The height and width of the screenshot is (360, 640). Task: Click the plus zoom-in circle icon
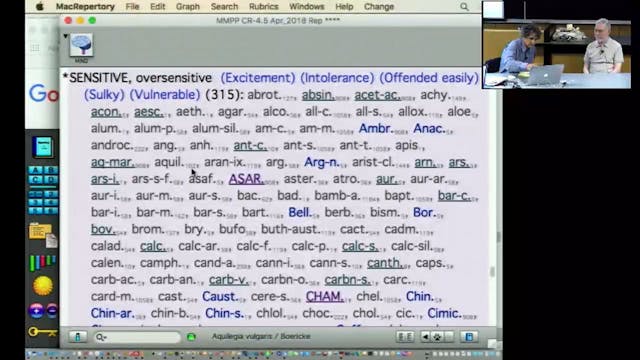pyautogui.click(x=36, y=311)
